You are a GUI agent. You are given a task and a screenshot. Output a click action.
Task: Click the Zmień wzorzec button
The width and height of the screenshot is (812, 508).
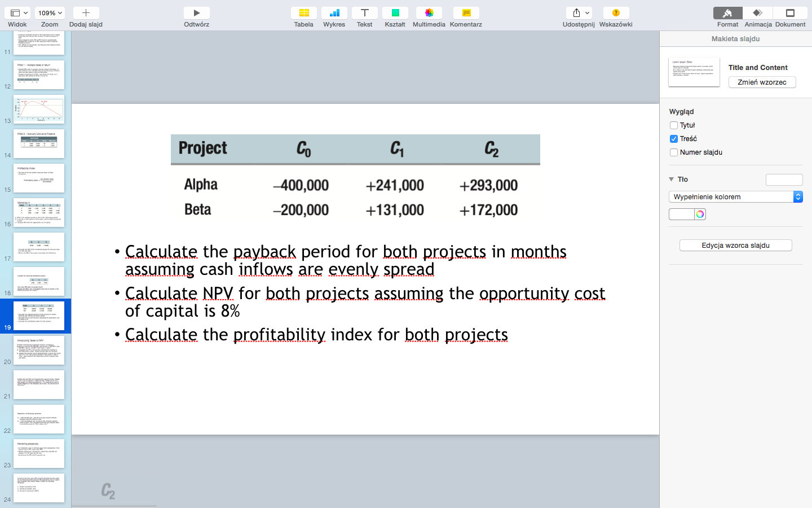click(x=762, y=82)
